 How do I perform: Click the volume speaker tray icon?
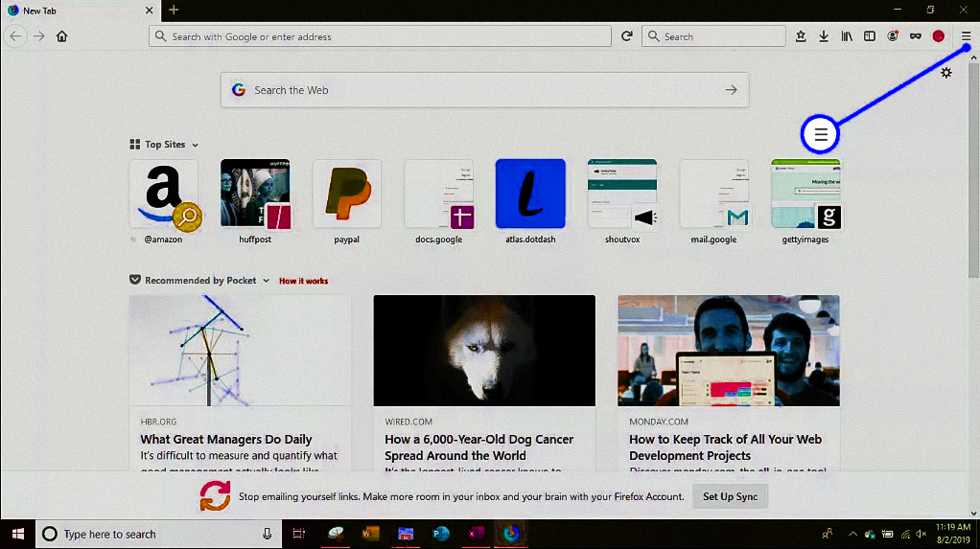921,534
